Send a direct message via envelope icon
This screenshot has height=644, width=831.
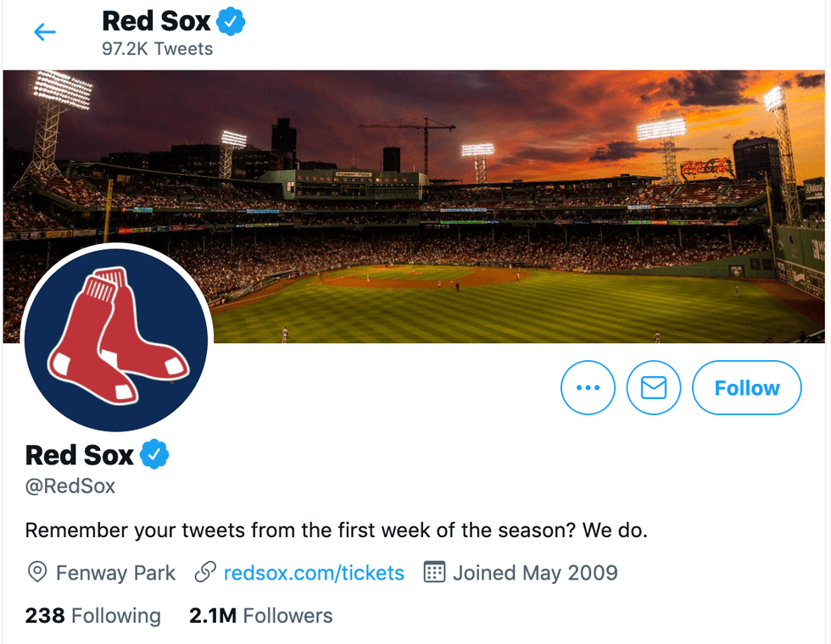(654, 387)
